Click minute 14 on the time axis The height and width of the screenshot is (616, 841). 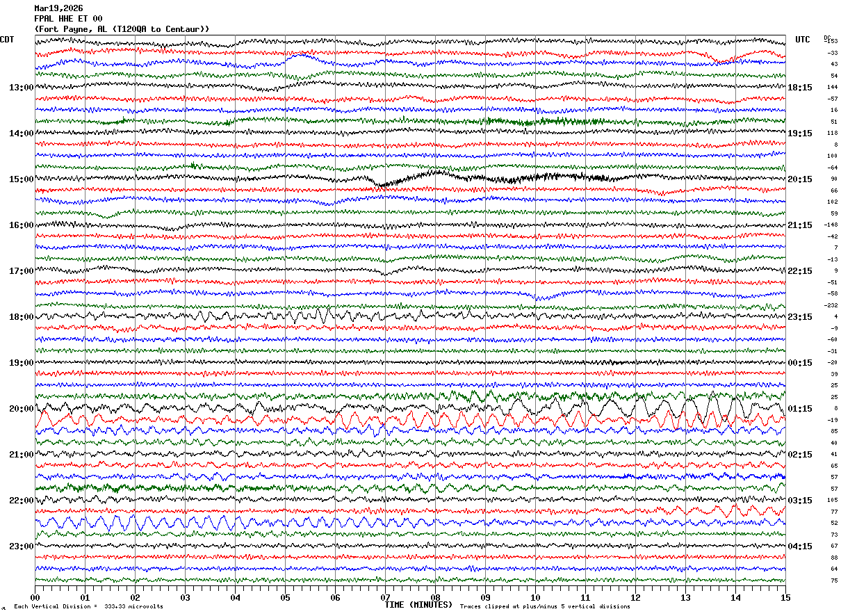(735, 597)
